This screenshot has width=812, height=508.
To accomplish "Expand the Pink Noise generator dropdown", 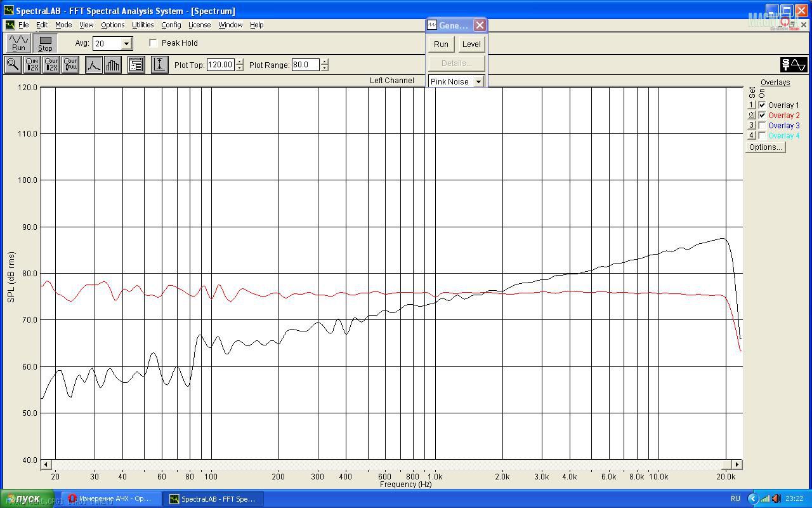I will (x=478, y=82).
